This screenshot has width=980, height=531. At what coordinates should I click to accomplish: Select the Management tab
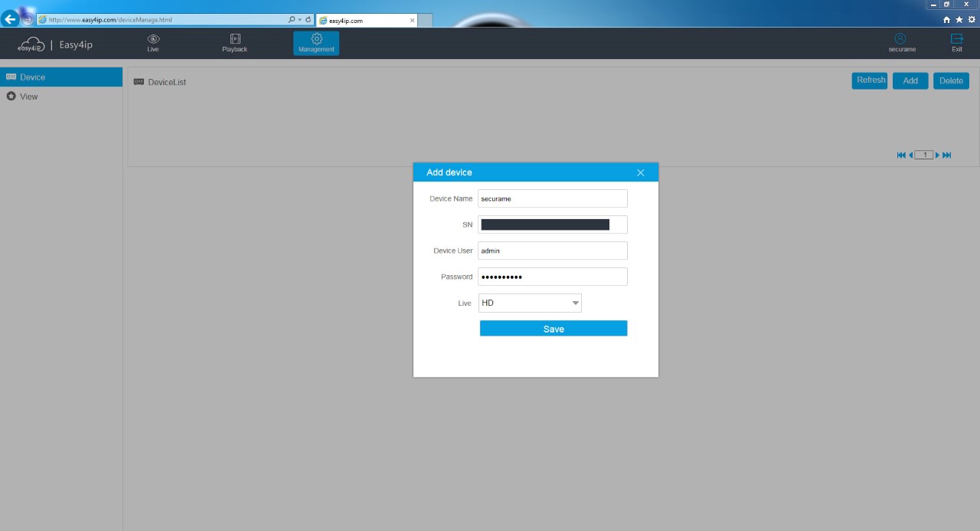[316, 43]
